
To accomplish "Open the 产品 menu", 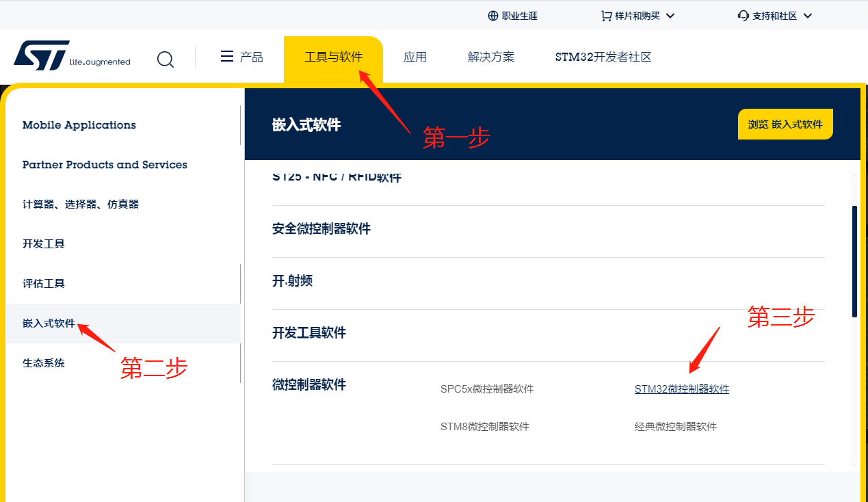I will [x=251, y=57].
